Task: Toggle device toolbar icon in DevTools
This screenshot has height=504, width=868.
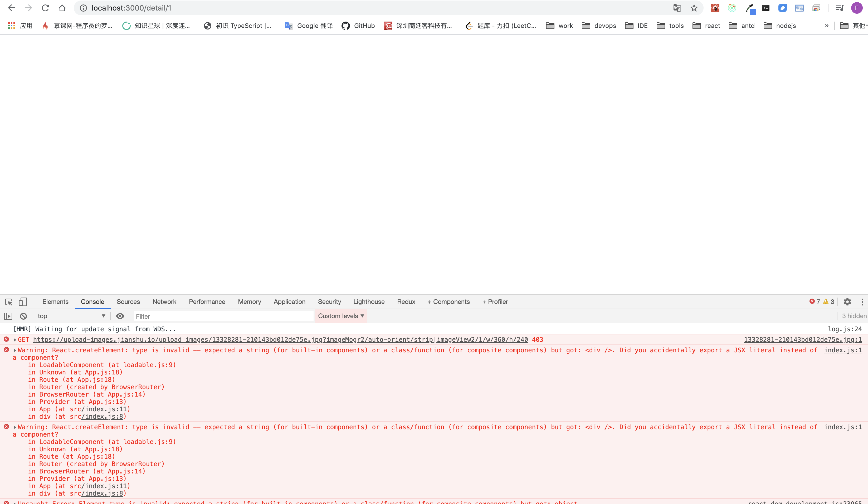Action: click(x=23, y=302)
